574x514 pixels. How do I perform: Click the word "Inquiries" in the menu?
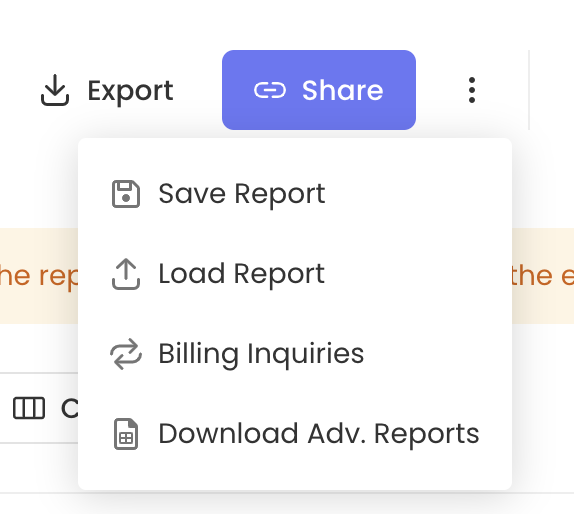[306, 354]
